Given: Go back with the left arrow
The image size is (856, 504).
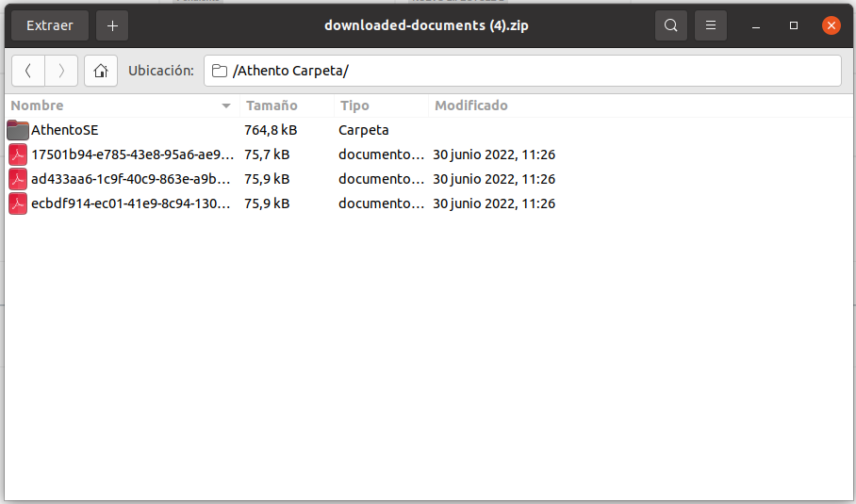Looking at the screenshot, I should tap(28, 71).
